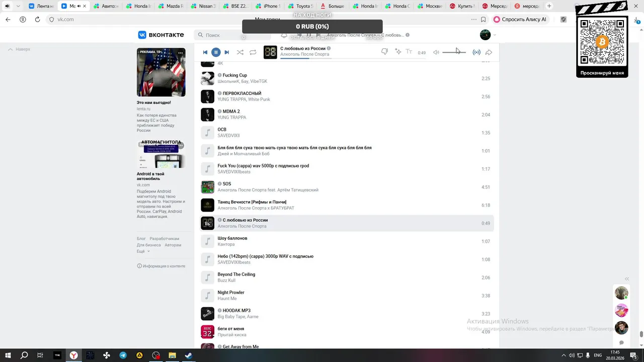Expand the Ещё footer dropdown
Viewport: 644px width, 362px height.
(x=143, y=251)
